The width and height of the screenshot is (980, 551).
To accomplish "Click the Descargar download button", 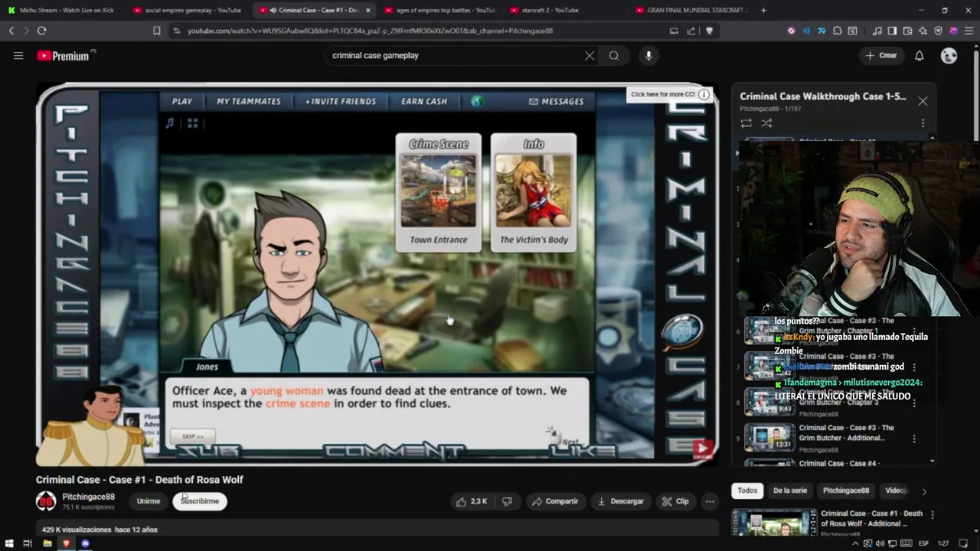I will [x=621, y=501].
